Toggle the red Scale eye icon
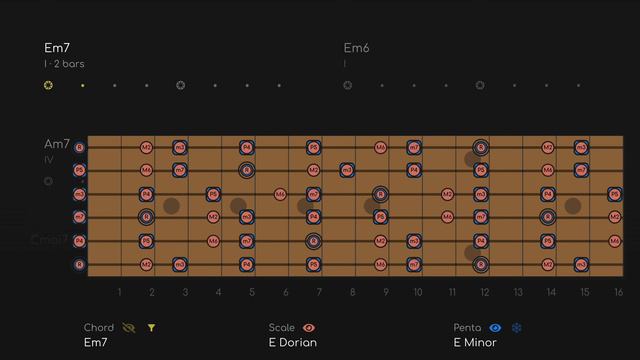The image size is (640, 360). coord(309,328)
